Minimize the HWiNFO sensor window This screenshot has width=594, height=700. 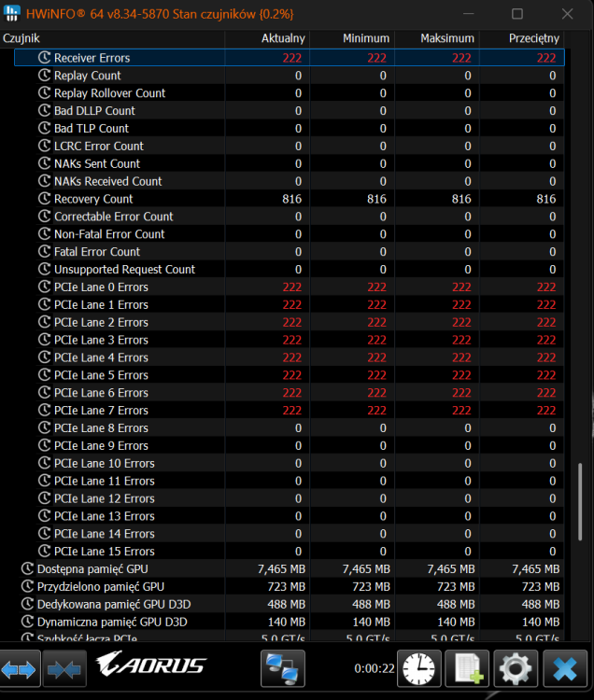coord(469,14)
